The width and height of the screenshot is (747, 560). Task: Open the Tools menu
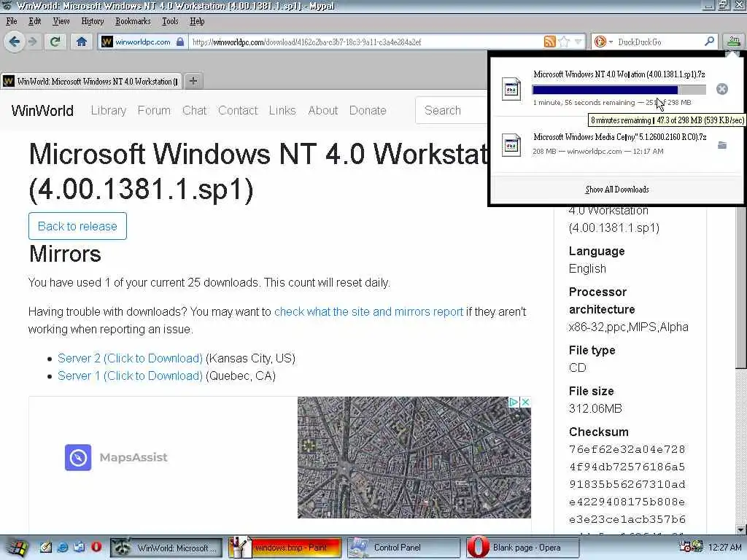[x=170, y=21]
